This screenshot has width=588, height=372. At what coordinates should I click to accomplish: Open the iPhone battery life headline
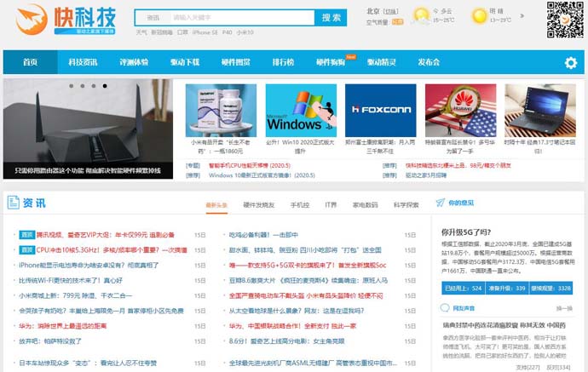click(89, 266)
